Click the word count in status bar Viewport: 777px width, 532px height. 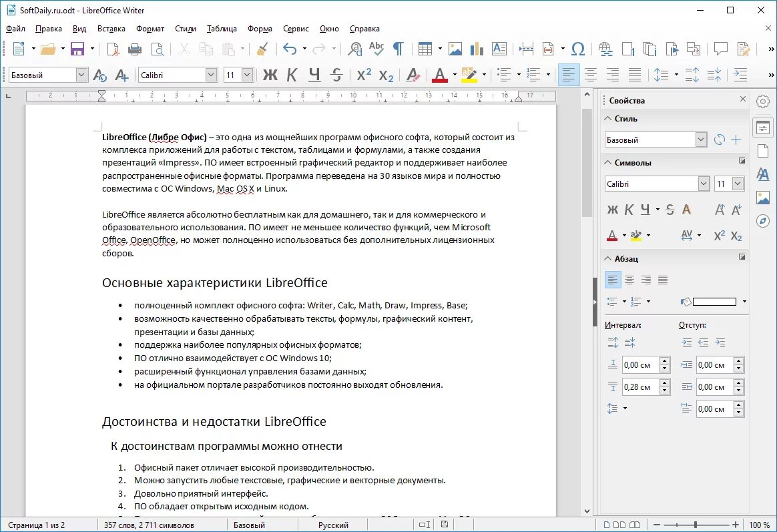pyautogui.click(x=149, y=525)
